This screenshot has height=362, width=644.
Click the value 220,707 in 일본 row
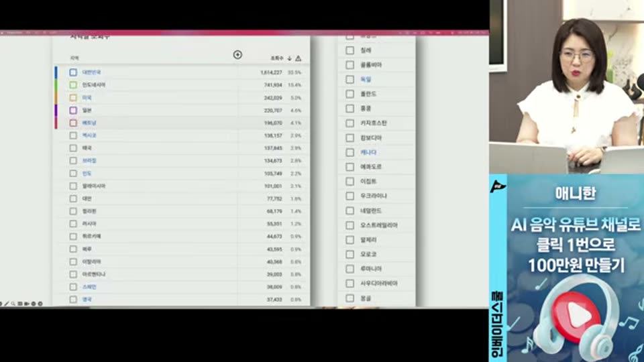[273, 111]
